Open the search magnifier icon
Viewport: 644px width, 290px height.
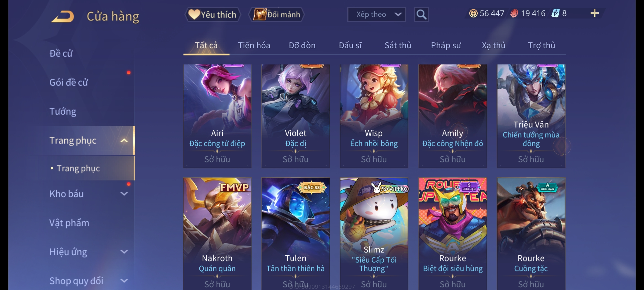tap(421, 15)
